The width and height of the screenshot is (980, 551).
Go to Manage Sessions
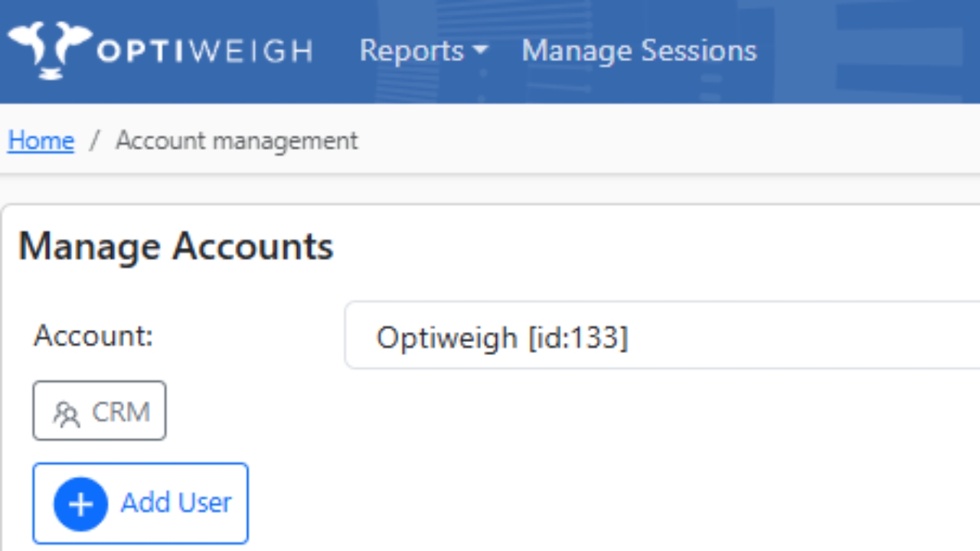(639, 51)
